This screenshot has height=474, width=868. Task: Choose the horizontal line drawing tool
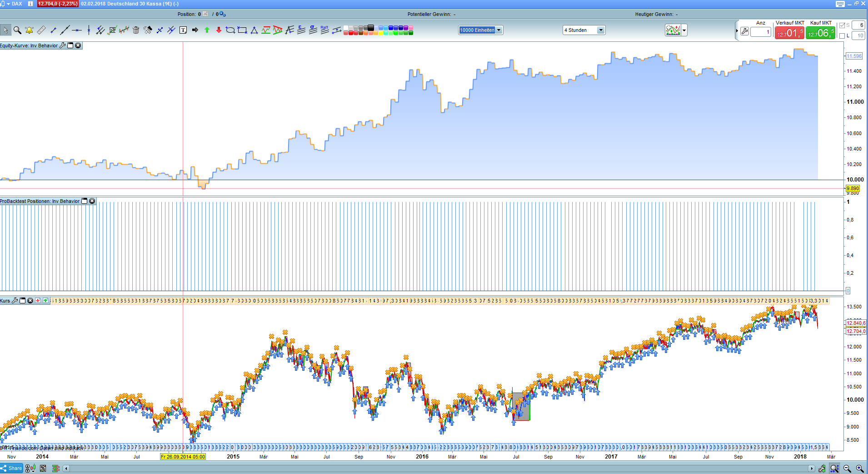tap(77, 30)
